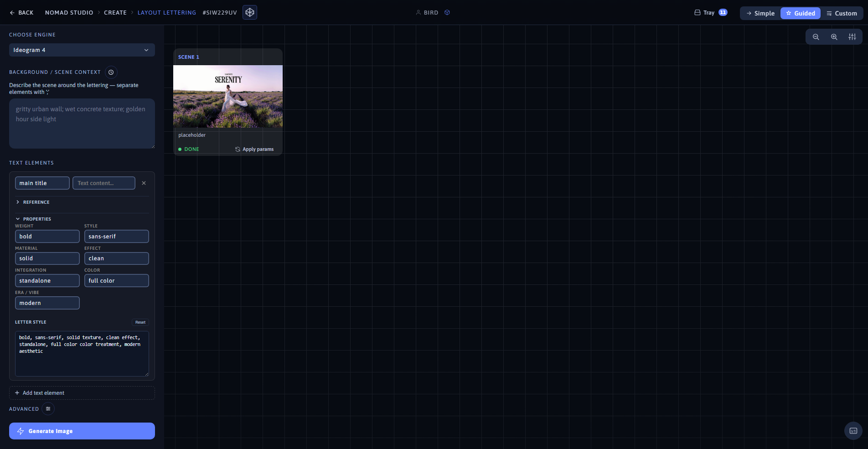Image resolution: width=868 pixels, height=449 pixels.
Task: Remove the main title text element
Action: coord(144,183)
